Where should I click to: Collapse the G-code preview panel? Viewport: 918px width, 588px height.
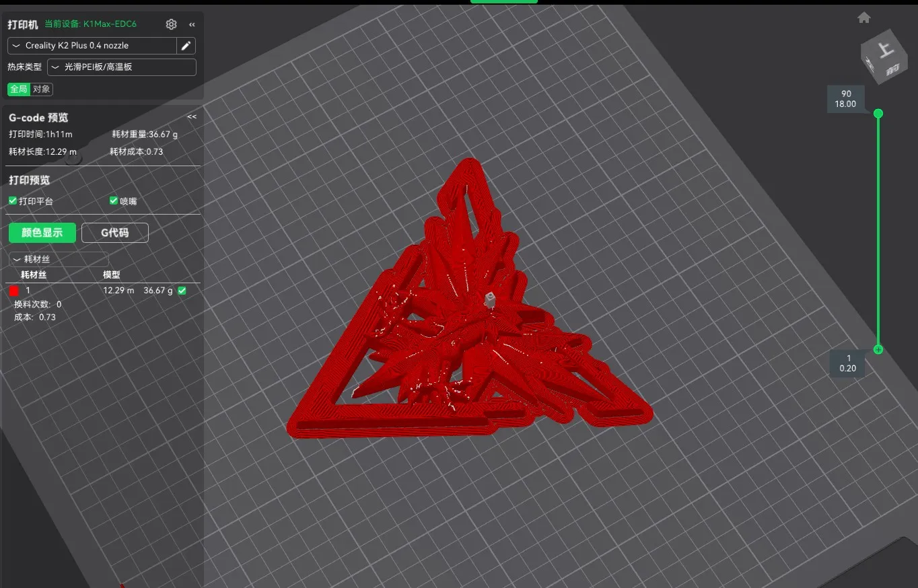192,116
